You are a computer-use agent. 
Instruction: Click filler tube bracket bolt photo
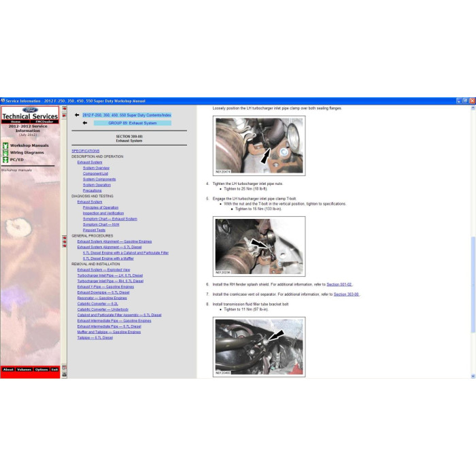click(x=259, y=347)
